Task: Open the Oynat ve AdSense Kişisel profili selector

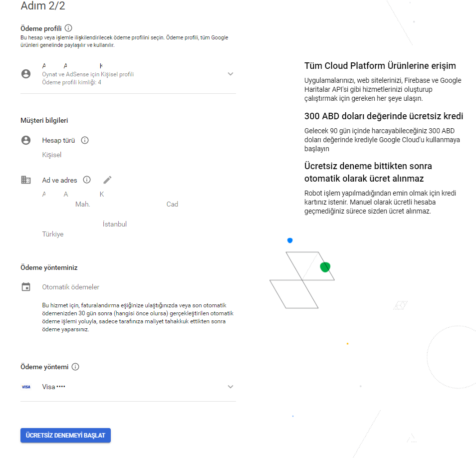Action: (128, 74)
